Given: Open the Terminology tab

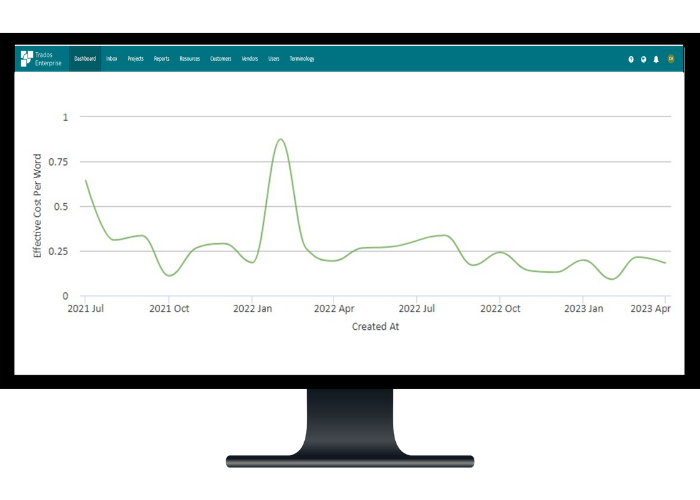Looking at the screenshot, I should (302, 59).
